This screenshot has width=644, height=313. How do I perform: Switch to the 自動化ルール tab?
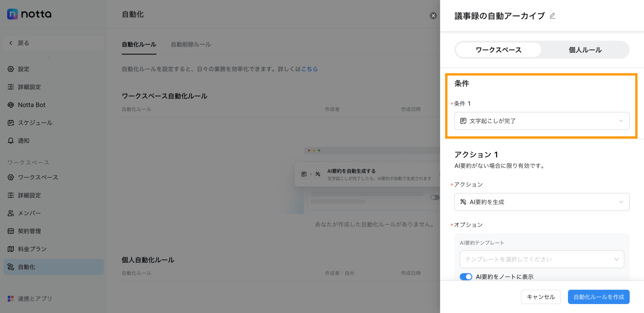click(139, 44)
